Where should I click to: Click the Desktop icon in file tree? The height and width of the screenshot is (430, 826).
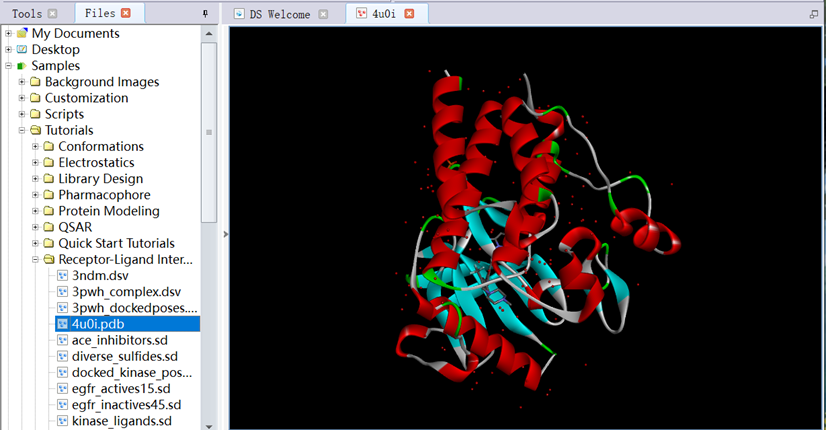coord(22,50)
